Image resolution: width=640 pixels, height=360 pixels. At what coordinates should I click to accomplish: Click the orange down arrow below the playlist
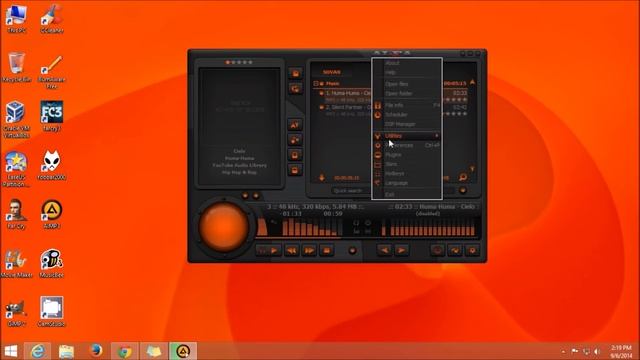tap(322, 178)
